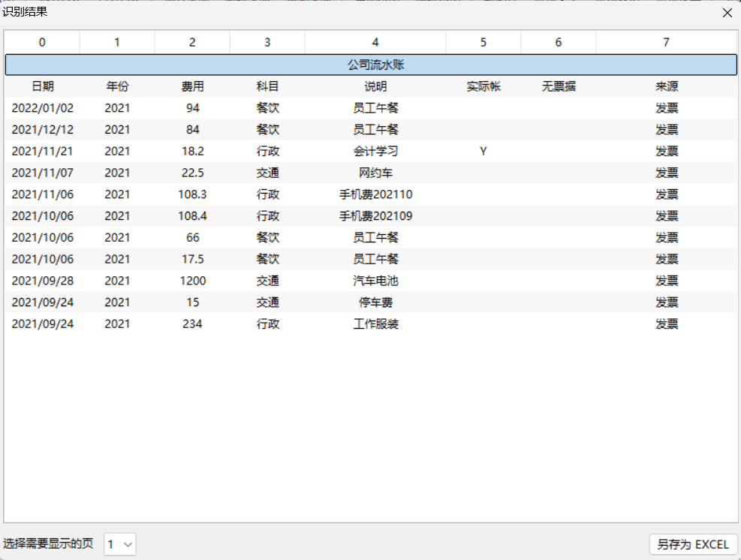Click the 会计学习 description cell
This screenshot has height=560, width=741.
click(x=375, y=151)
